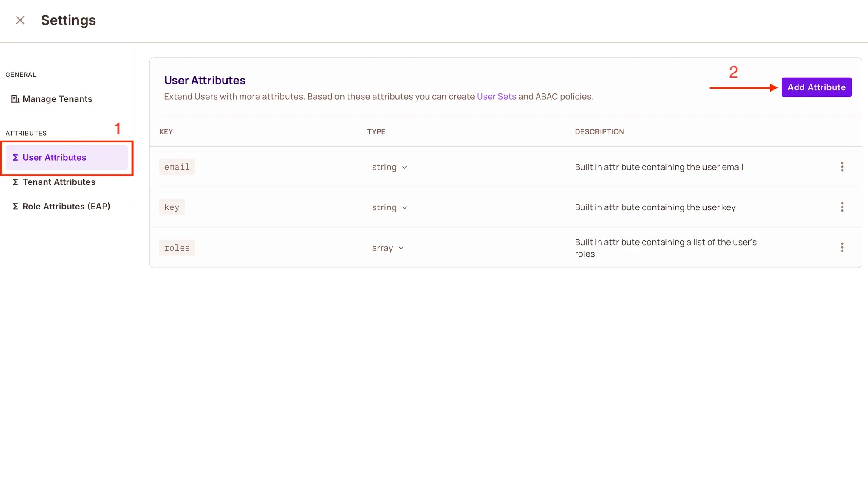
Task: Close the Settings panel with X icon
Action: [x=20, y=20]
